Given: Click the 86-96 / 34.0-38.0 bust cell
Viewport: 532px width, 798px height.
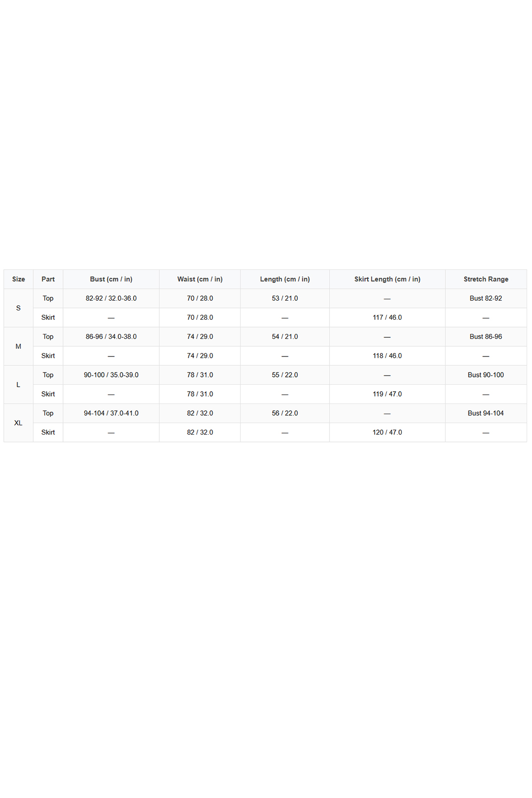Looking at the screenshot, I should [111, 337].
